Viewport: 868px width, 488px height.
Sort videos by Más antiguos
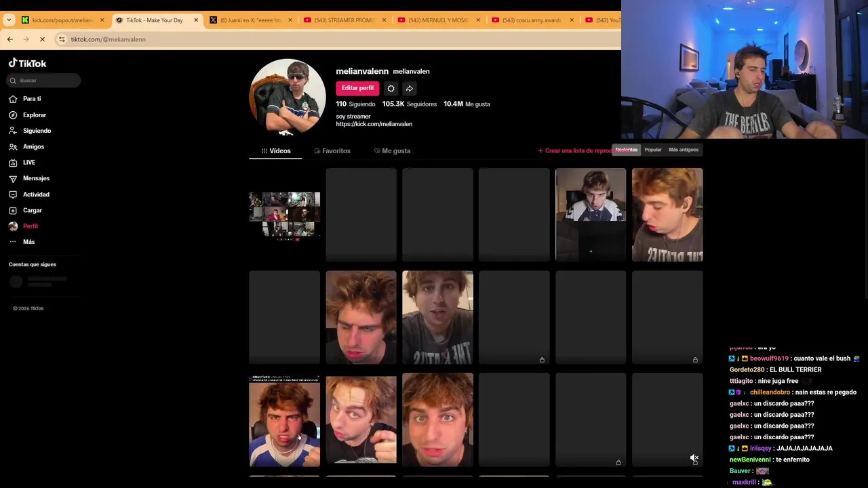(684, 150)
